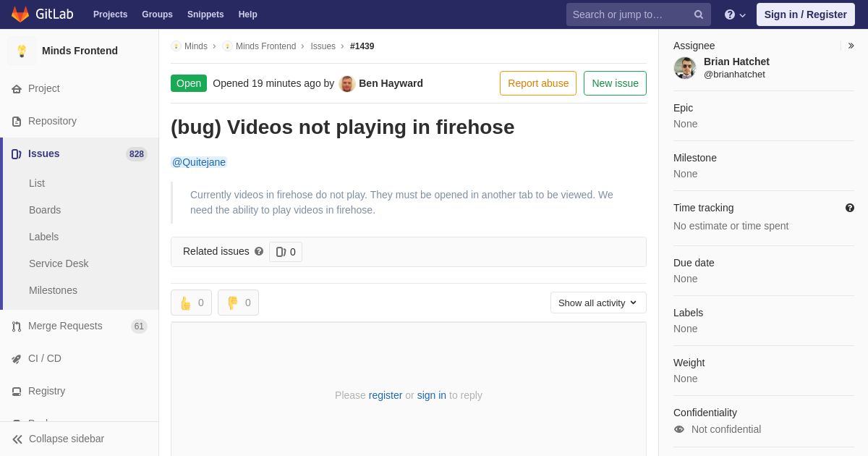Click the @brianhatchet username
868x456 pixels.
point(734,75)
